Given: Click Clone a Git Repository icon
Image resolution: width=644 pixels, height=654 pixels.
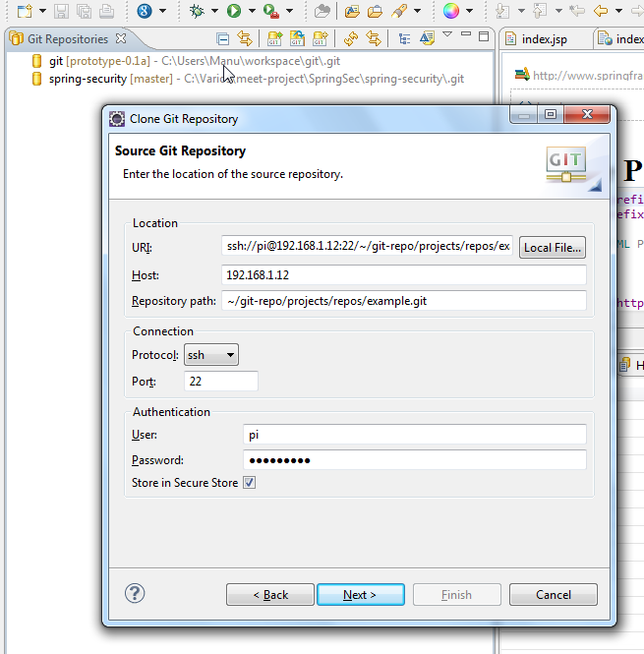Looking at the screenshot, I should click(x=297, y=38).
